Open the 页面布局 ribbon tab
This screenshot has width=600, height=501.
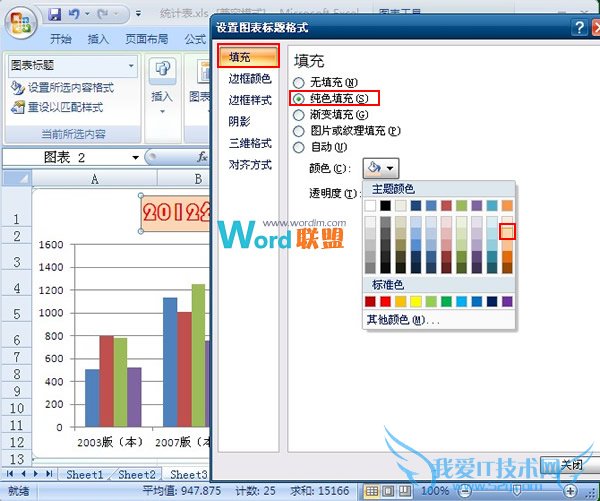(147, 39)
